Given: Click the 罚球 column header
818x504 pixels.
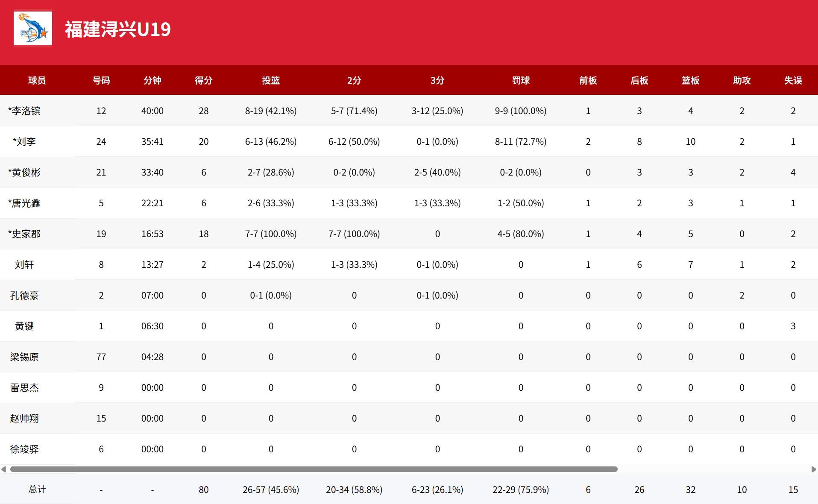Looking at the screenshot, I should 521,80.
